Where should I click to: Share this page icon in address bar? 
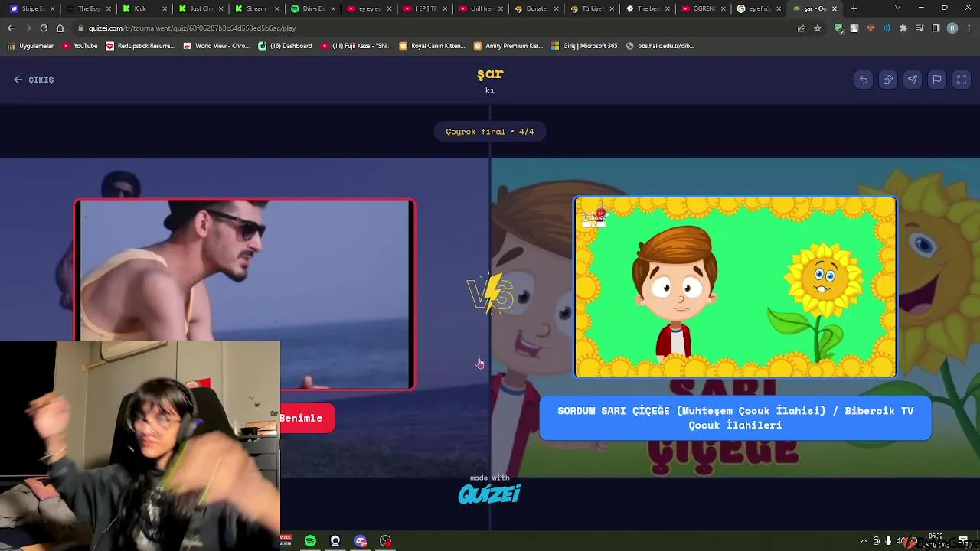tap(802, 28)
